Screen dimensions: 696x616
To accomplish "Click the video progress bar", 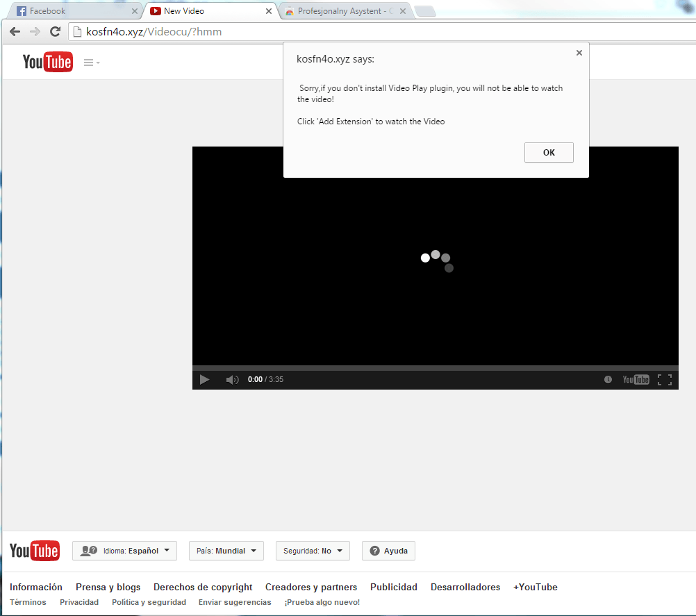I will [x=435, y=368].
